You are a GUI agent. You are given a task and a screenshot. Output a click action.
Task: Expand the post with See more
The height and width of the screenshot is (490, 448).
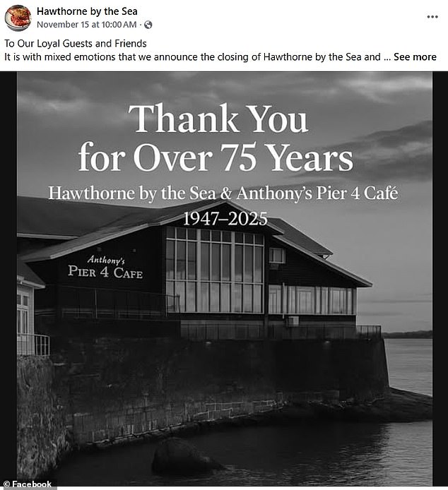pyautogui.click(x=415, y=56)
